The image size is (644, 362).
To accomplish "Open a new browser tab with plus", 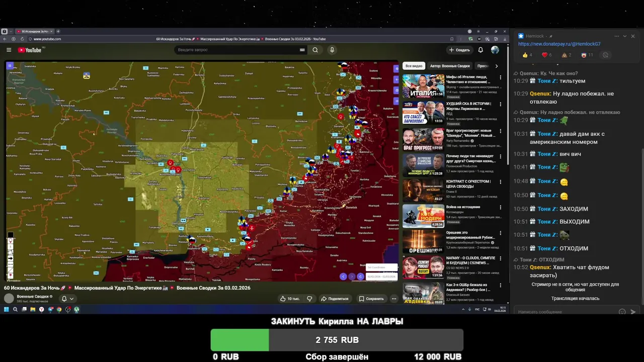I will coord(58,31).
